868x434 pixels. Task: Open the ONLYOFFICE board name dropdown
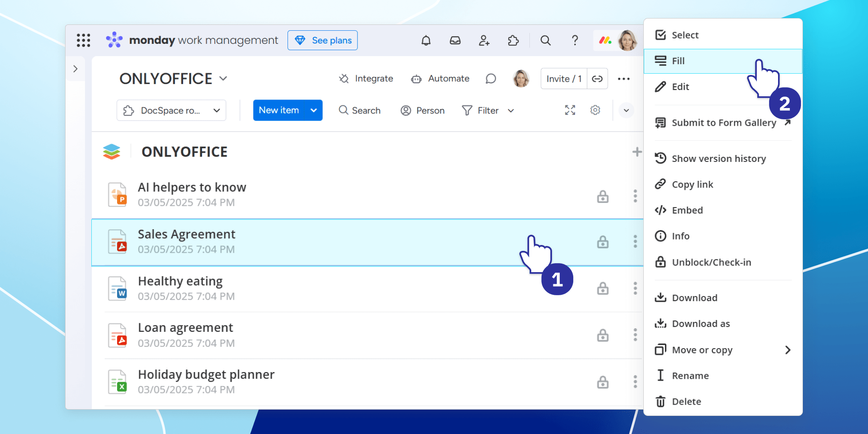223,78
